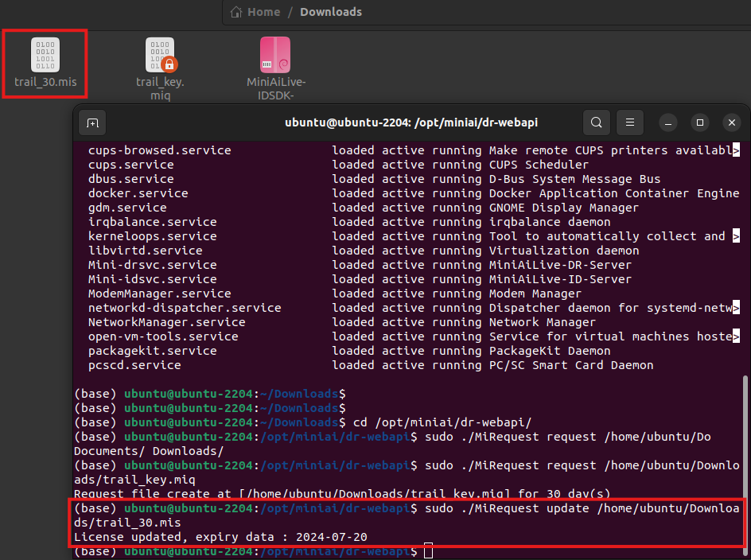Viewport: 751px width, 560px height.
Task: Click the terminal vertical scrollbar
Action: click(x=745, y=461)
